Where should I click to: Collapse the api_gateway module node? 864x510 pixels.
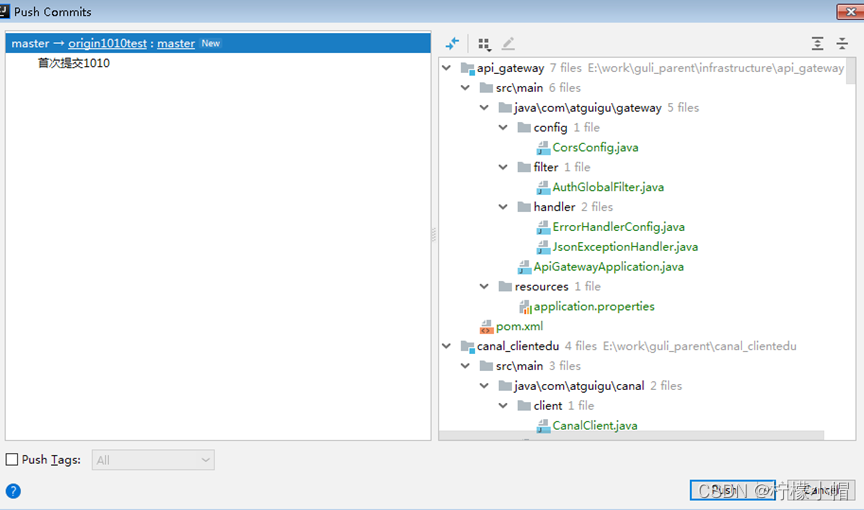(x=446, y=68)
